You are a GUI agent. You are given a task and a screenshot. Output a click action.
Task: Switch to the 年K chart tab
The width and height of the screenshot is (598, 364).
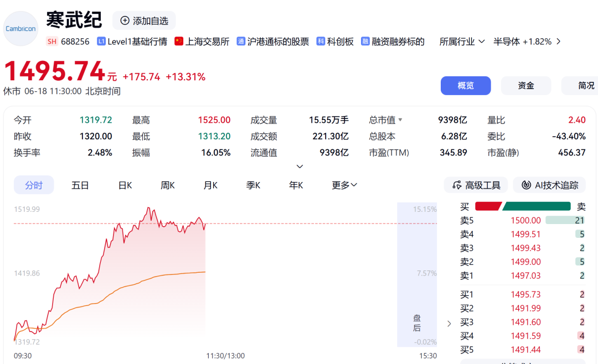296,185
